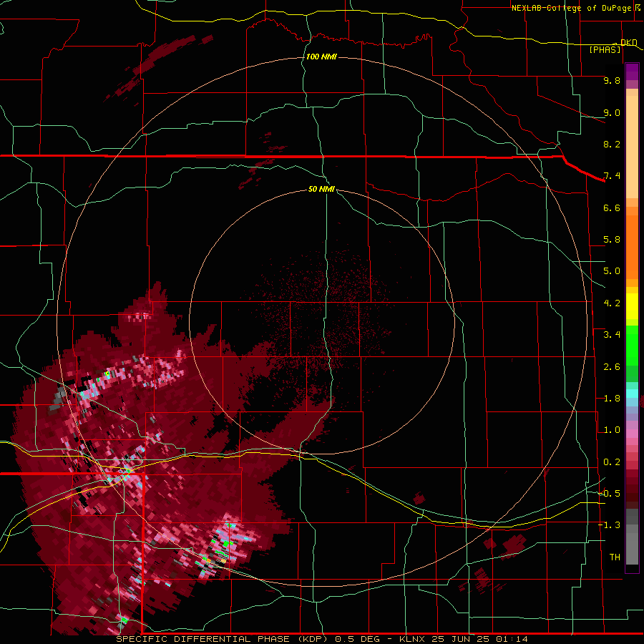644x644 pixels.
Task: Click the 5.0 legend value
Action: [x=612, y=271]
